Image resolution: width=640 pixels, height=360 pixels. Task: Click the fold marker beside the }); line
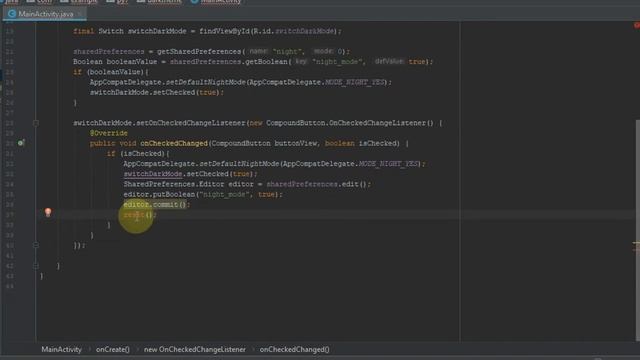pyautogui.click(x=36, y=245)
